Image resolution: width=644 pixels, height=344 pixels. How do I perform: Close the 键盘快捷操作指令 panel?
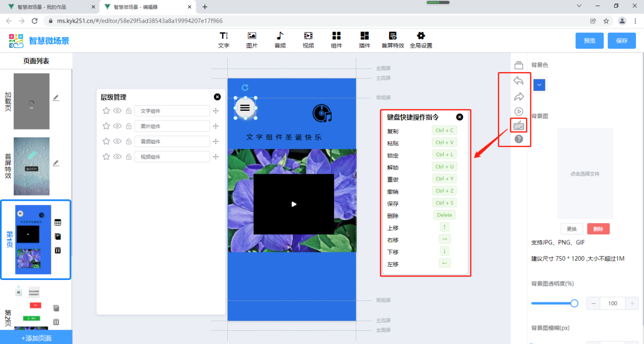click(460, 117)
